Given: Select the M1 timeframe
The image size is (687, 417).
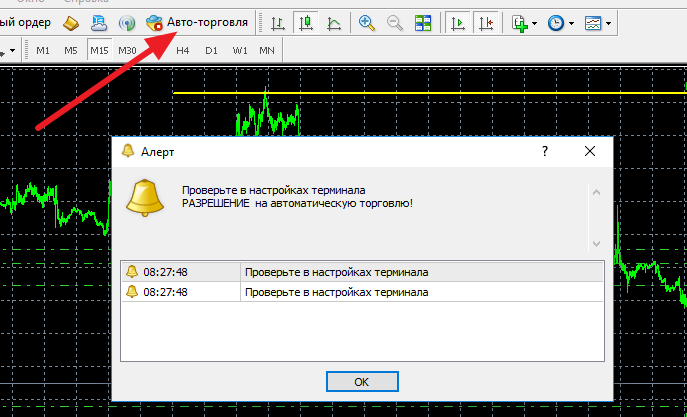Looking at the screenshot, I should (x=43, y=51).
